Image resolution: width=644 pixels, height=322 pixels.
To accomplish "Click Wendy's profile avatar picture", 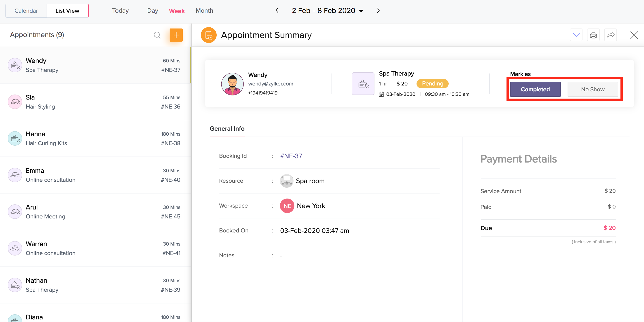I will (x=232, y=84).
